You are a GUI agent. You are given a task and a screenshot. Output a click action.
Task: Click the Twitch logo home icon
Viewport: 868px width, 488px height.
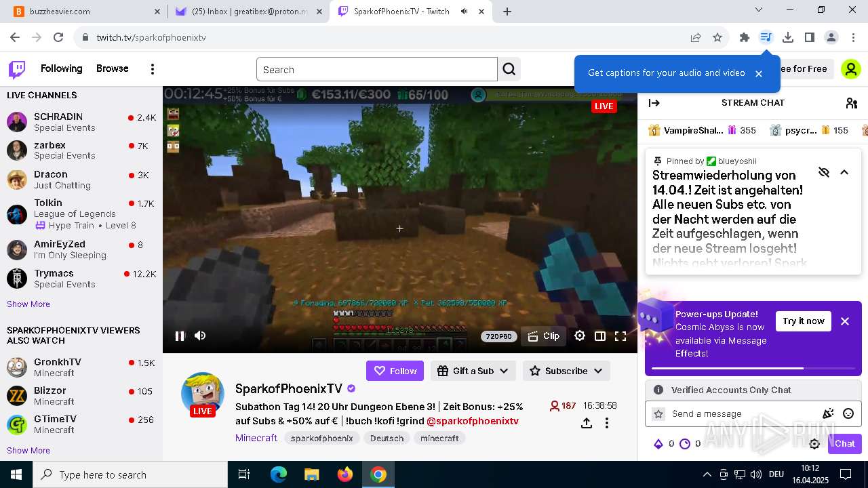[17, 69]
